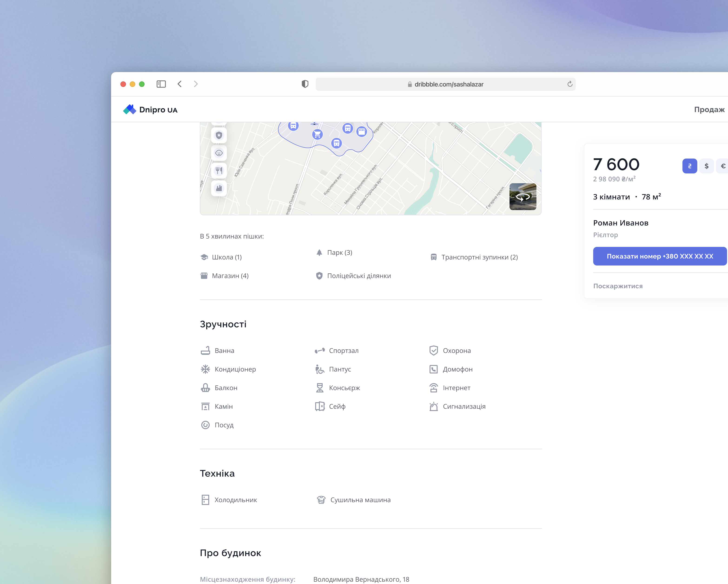This screenshot has height=584, width=728.
Task: Click the Спортзал dumbbell icon
Action: click(x=320, y=351)
